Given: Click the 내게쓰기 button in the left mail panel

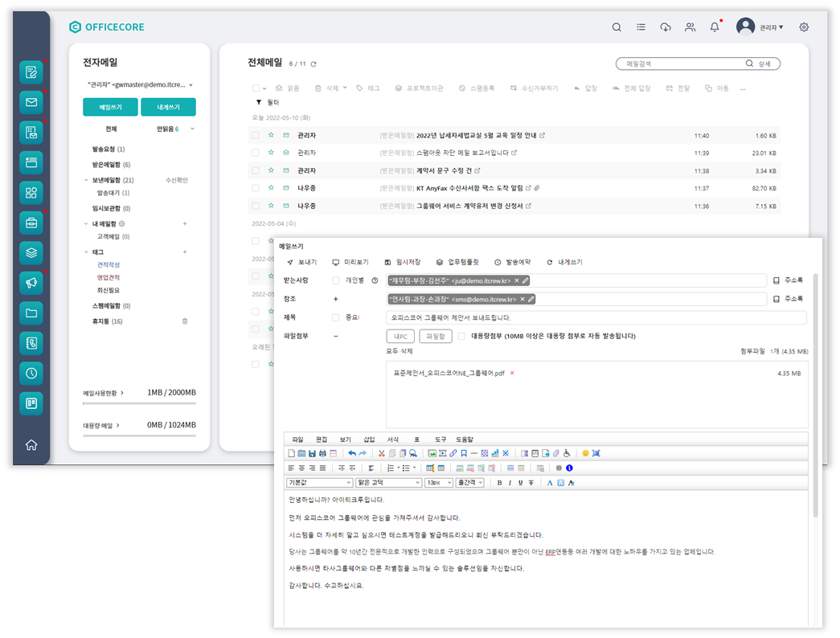Looking at the screenshot, I should pos(168,107).
